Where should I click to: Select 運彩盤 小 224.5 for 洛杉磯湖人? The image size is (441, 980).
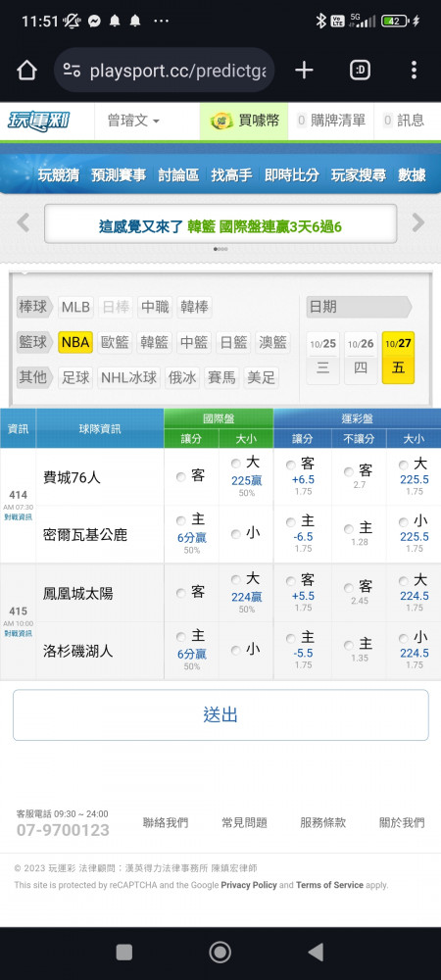tap(404, 638)
